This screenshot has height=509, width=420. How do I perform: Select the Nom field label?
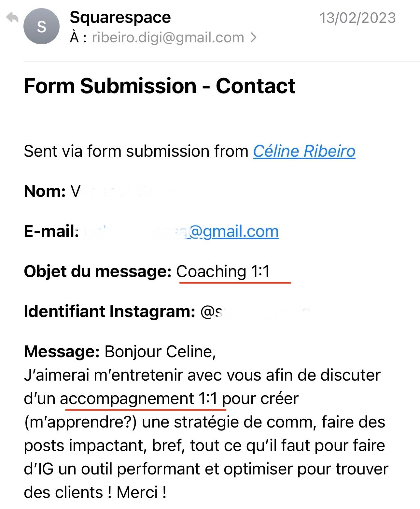point(45,191)
